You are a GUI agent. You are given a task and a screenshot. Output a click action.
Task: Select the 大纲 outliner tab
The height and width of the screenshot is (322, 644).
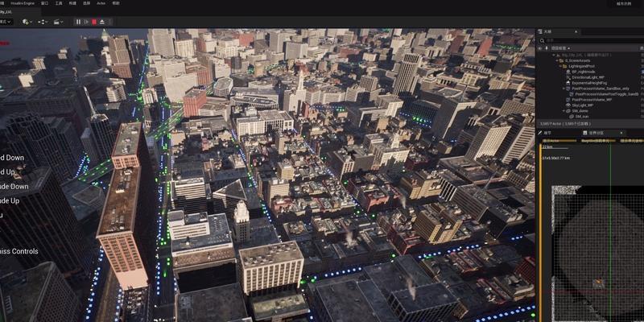click(x=547, y=31)
